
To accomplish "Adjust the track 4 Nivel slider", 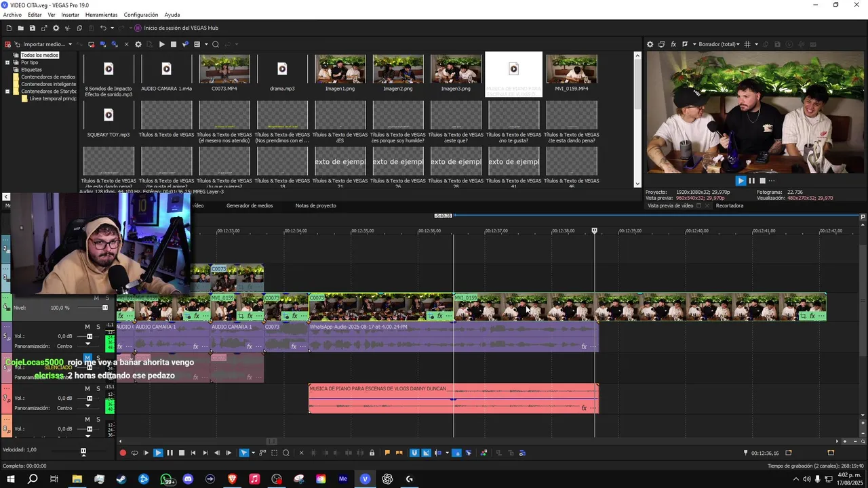I will [x=104, y=308].
